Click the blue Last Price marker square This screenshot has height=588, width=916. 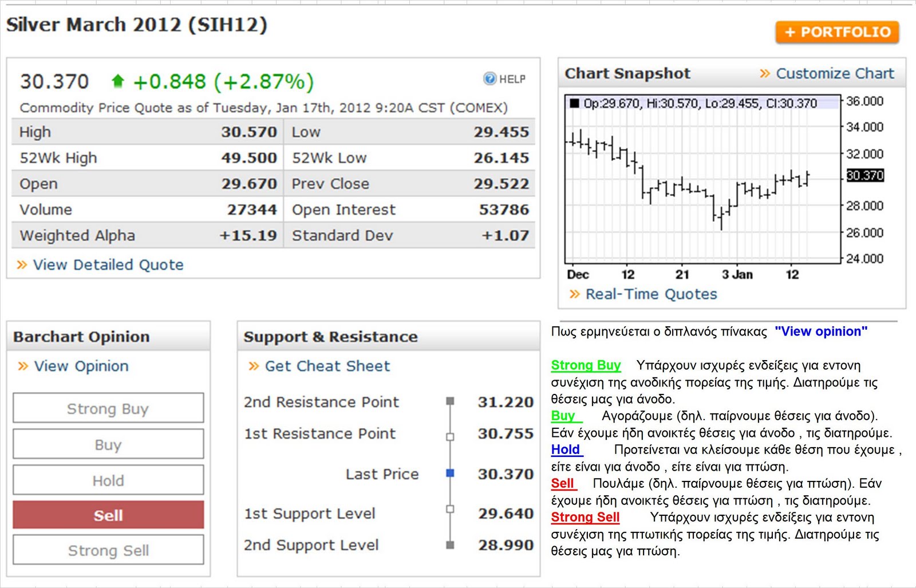450,473
